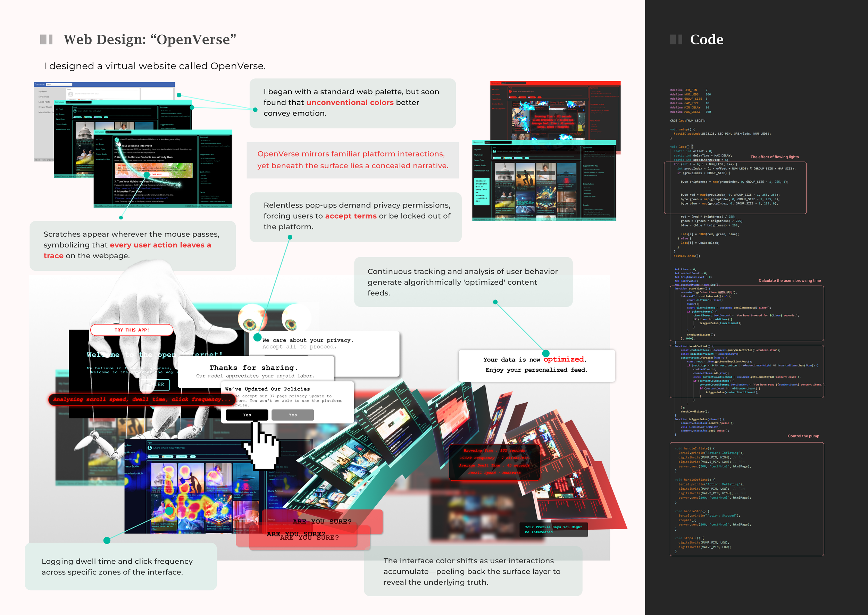Image resolution: width=868 pixels, height=615 pixels.
Task: Click teal dot on 'We care about your privacy' popup
Action: tap(257, 337)
